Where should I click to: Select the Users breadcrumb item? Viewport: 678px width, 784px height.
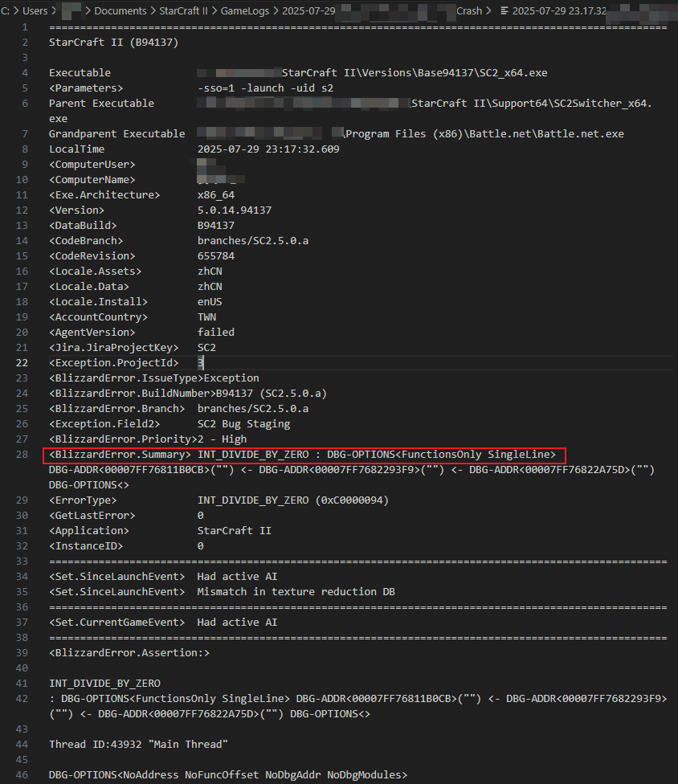[x=35, y=11]
